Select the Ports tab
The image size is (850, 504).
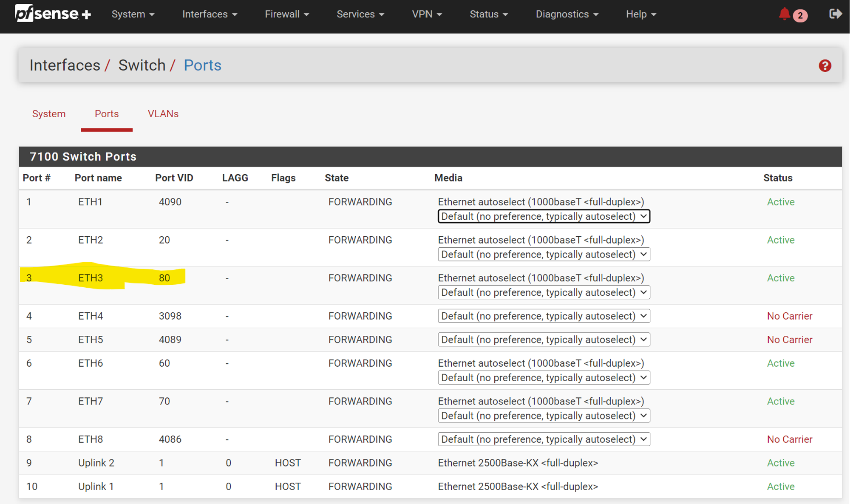107,114
